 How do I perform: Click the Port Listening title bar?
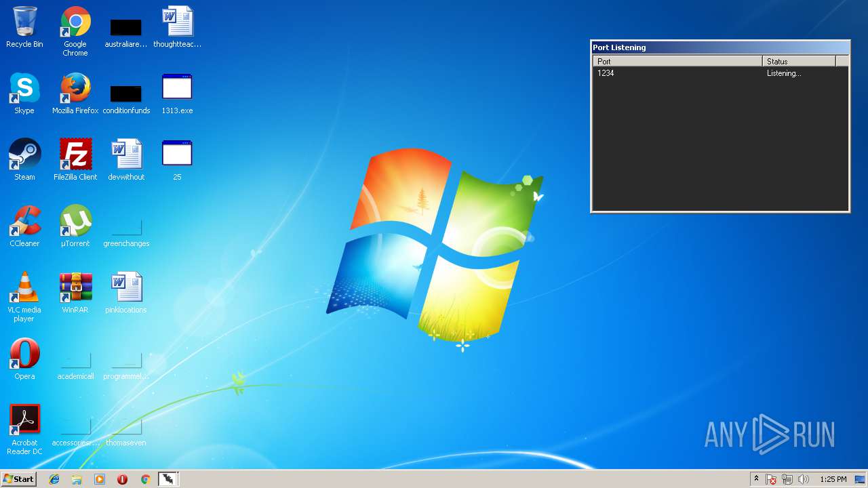click(x=720, y=47)
